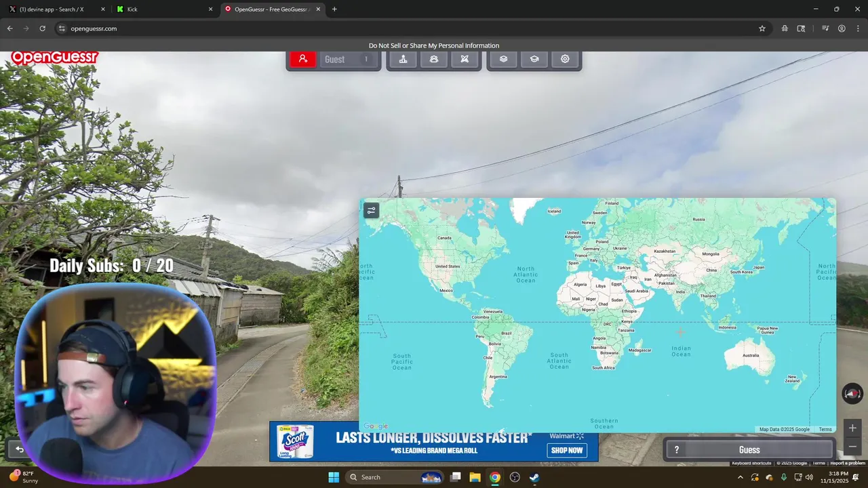Zoom in with the plus button
The image size is (868, 488).
(x=853, y=428)
